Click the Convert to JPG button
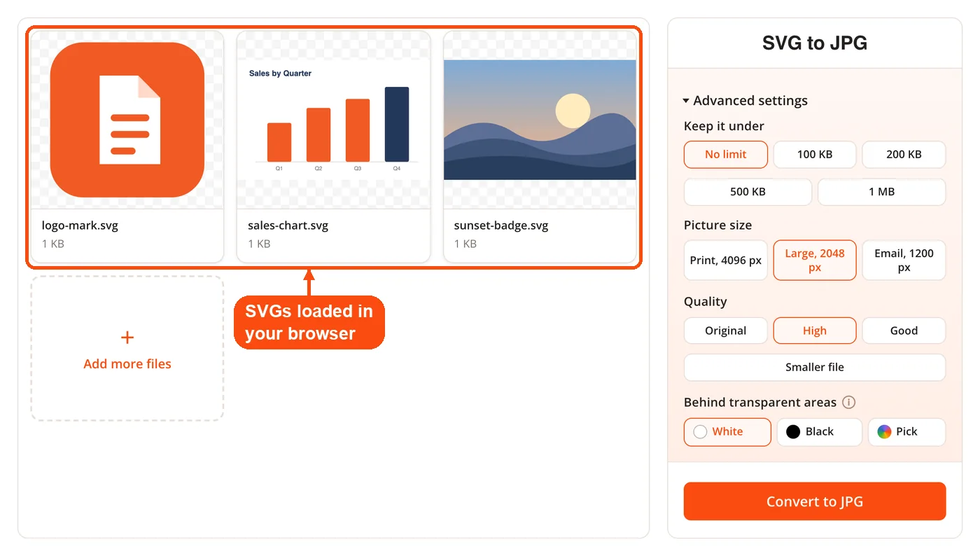Image resolution: width=980 pixels, height=556 pixels. click(x=815, y=501)
